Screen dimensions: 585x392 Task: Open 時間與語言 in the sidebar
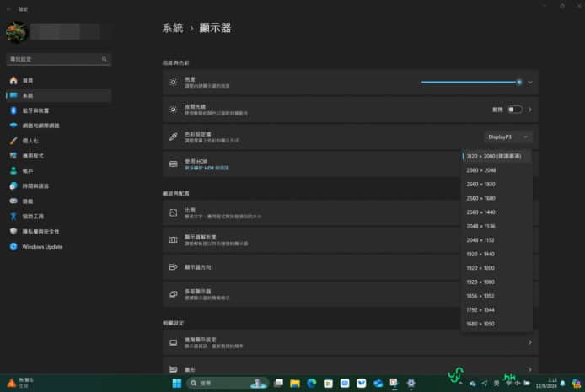click(x=36, y=186)
